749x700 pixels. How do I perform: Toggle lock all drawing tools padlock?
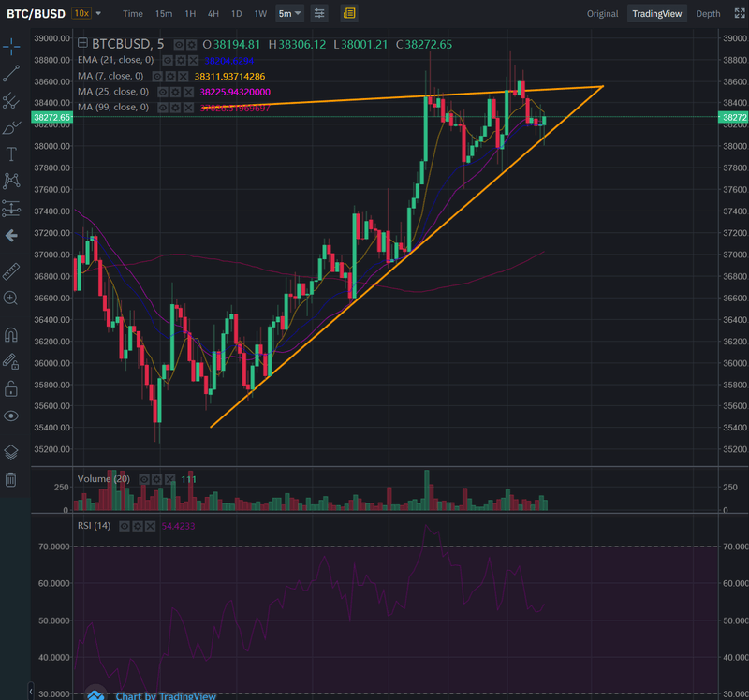(x=11, y=389)
